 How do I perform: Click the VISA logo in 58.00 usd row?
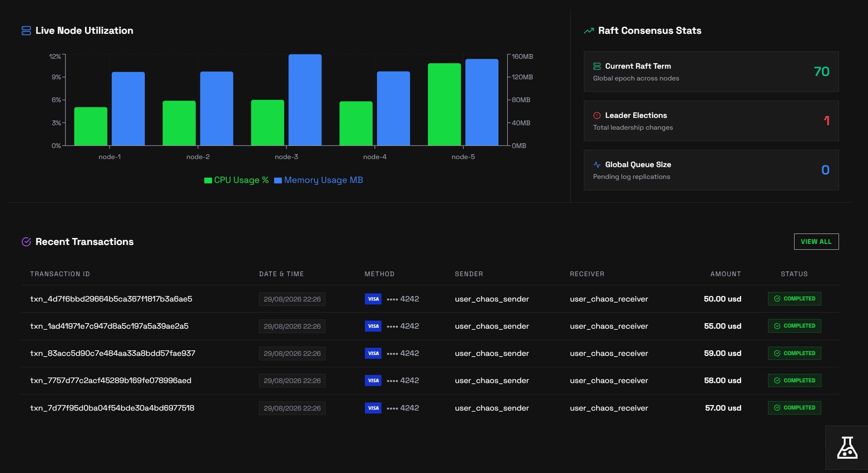coord(373,380)
